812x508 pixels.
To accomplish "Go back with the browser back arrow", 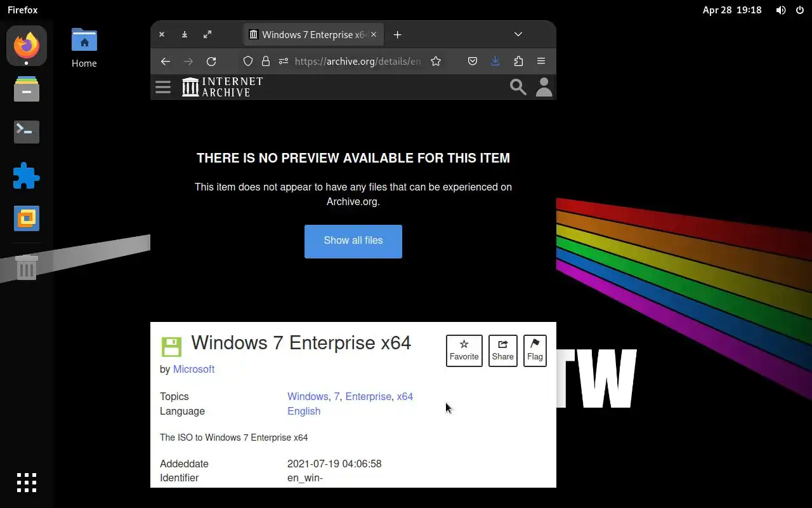I will click(166, 61).
